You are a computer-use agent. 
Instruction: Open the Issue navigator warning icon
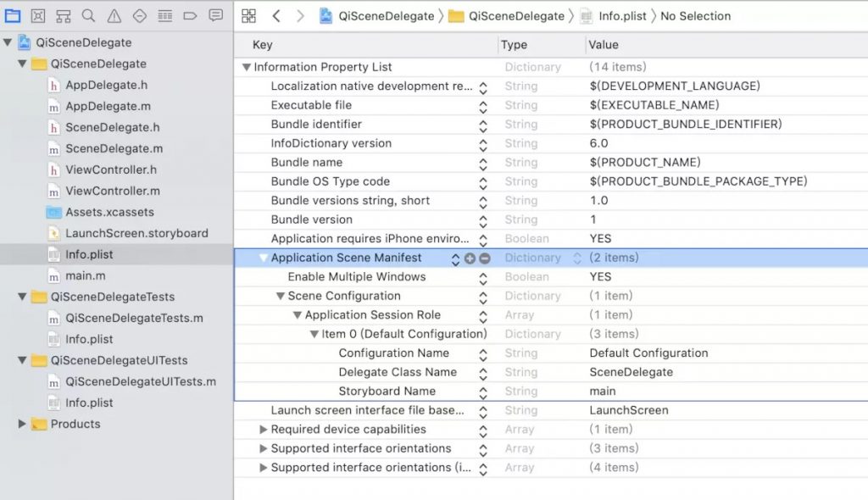[x=114, y=15]
